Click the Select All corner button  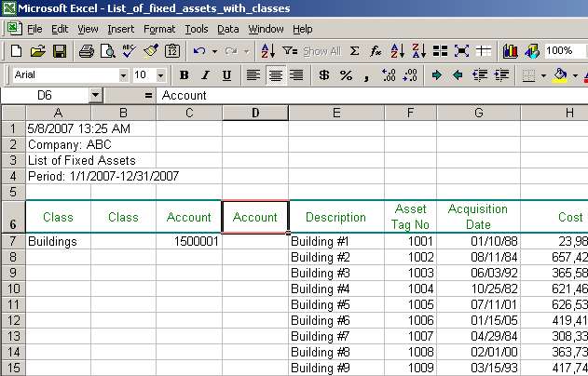(x=13, y=113)
